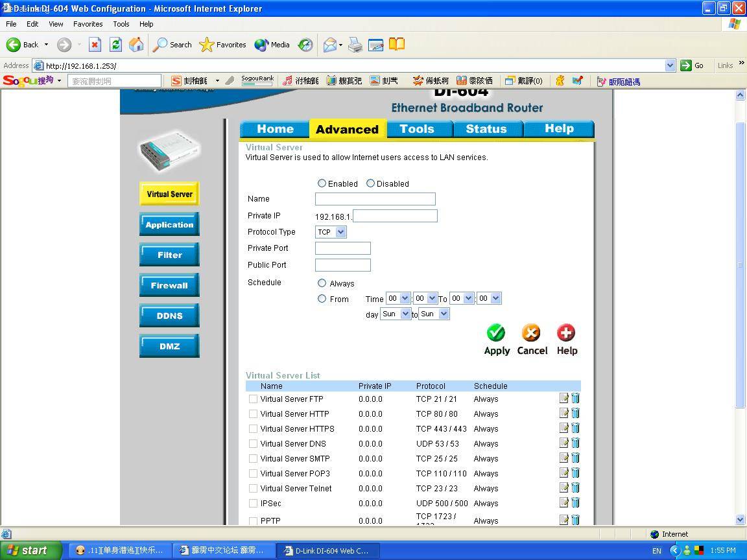Click the Windows Start button
Image resolution: width=747 pixels, height=560 pixels.
pos(31,550)
